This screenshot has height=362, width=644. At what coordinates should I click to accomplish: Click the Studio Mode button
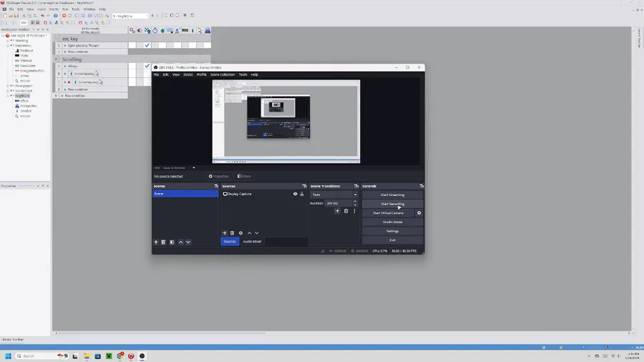(392, 222)
